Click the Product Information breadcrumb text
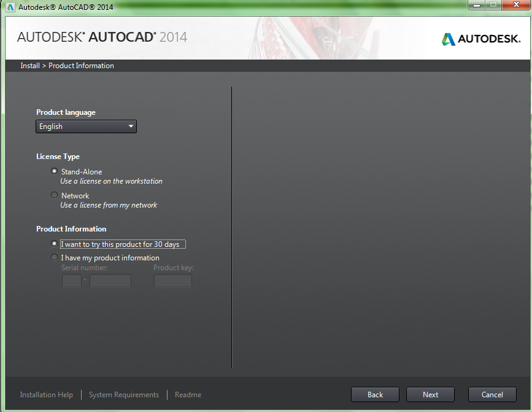The width and height of the screenshot is (532, 412). click(x=81, y=66)
